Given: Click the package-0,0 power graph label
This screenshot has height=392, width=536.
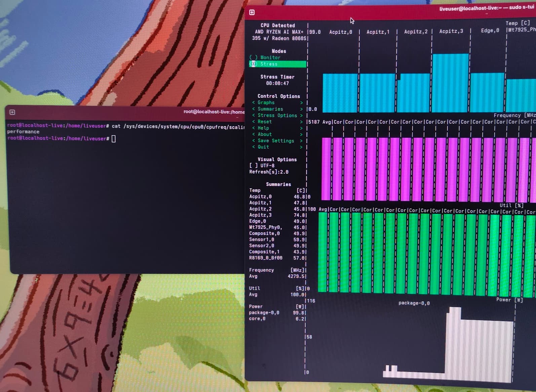Looking at the screenshot, I should 414,303.
